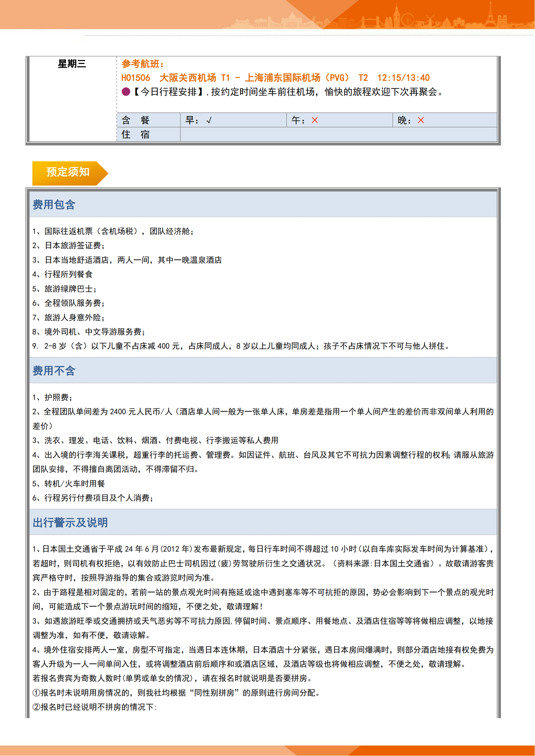Click the empty cell beside 住宿
Image resolution: width=535 pixels, height=756 pixels.
pyautogui.click(x=338, y=135)
